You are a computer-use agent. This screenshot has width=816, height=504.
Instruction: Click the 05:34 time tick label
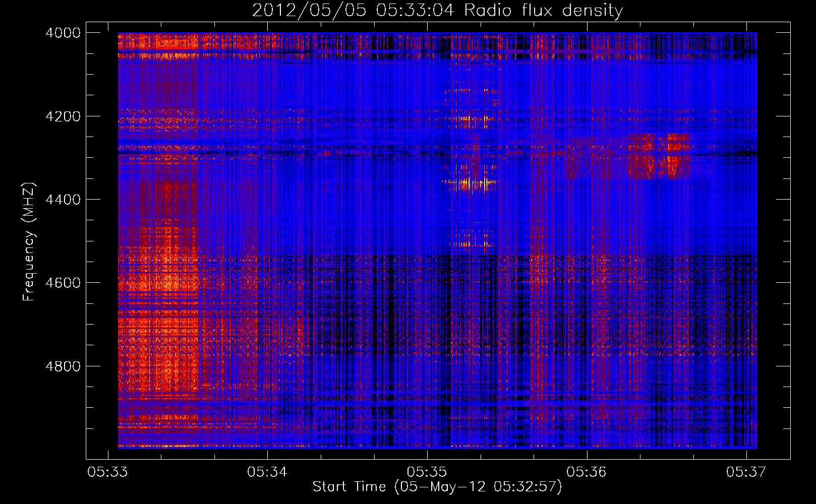(x=267, y=472)
